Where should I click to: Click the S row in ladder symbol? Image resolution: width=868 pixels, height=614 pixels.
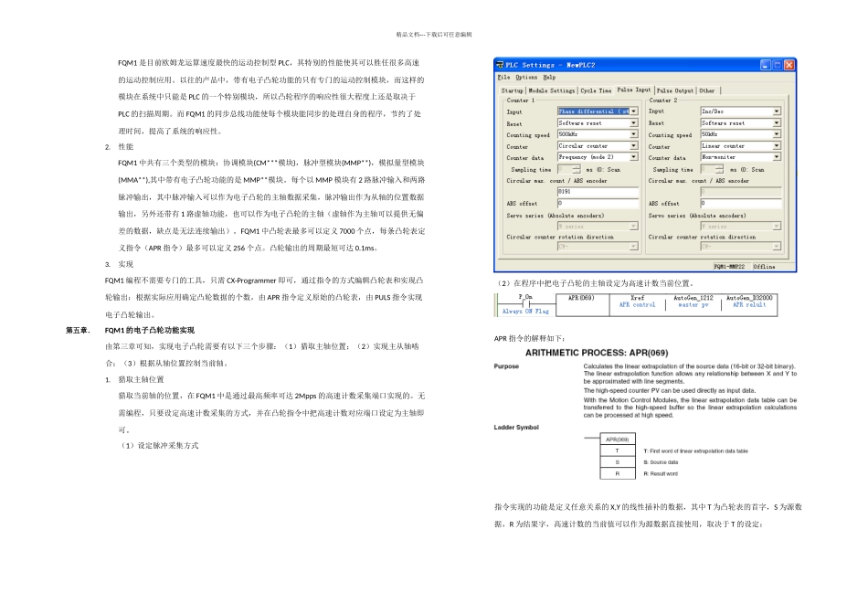coord(618,462)
